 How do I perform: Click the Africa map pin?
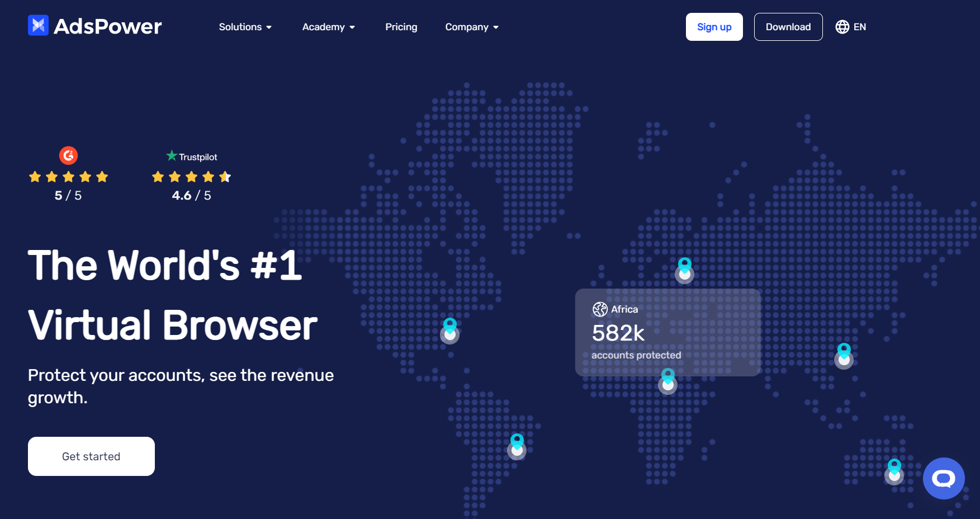(668, 381)
